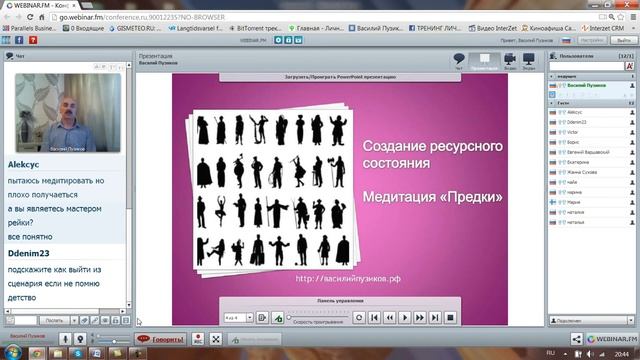The image size is (640, 360).
Task: Jump to the first slide with skip-to-start button
Action: tap(374, 318)
